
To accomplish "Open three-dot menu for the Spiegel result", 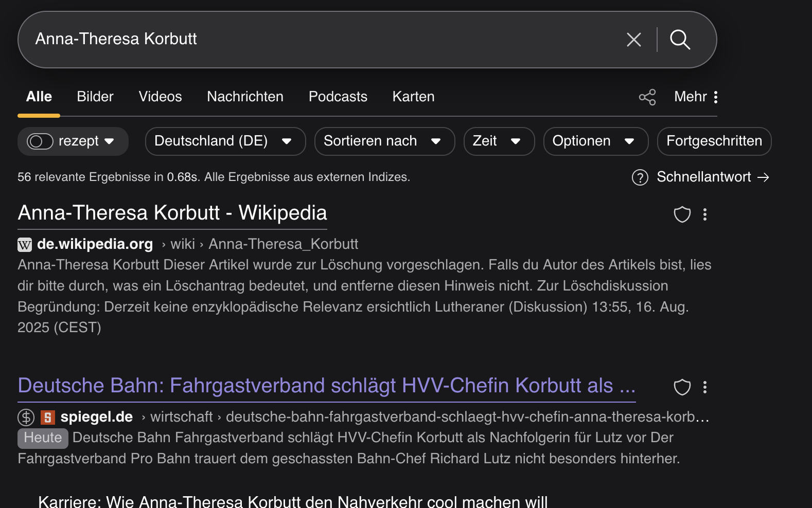I will (x=705, y=387).
